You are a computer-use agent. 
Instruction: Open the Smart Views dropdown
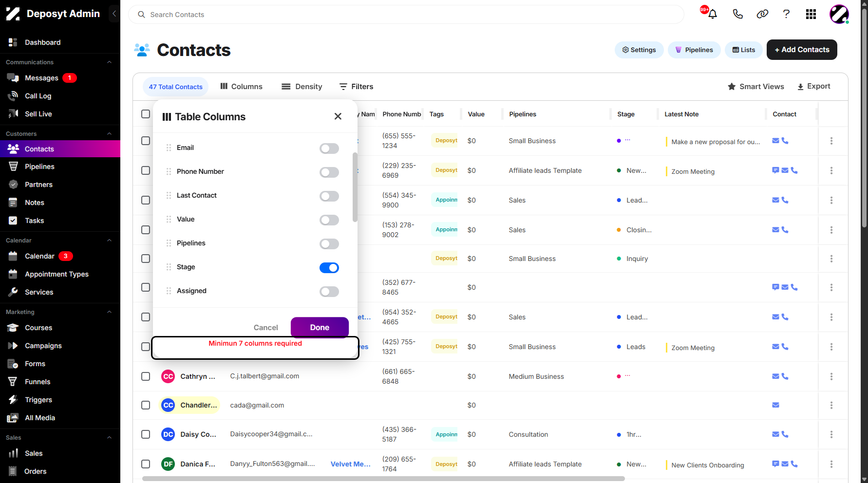click(x=756, y=87)
